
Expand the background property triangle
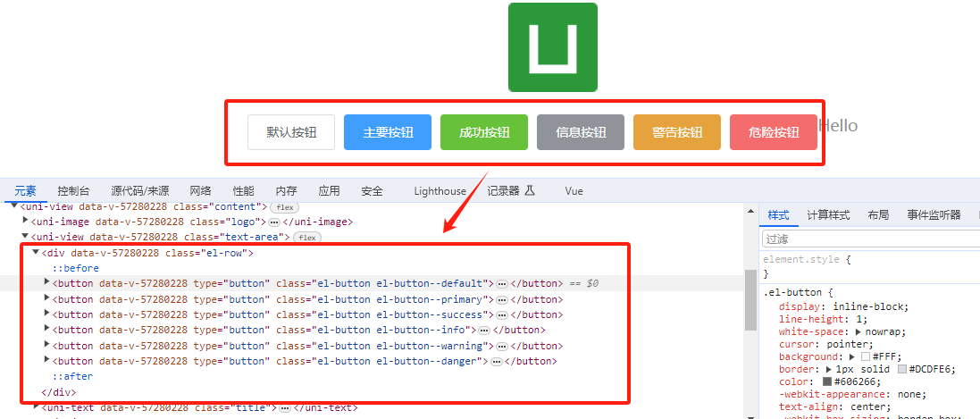click(x=852, y=356)
